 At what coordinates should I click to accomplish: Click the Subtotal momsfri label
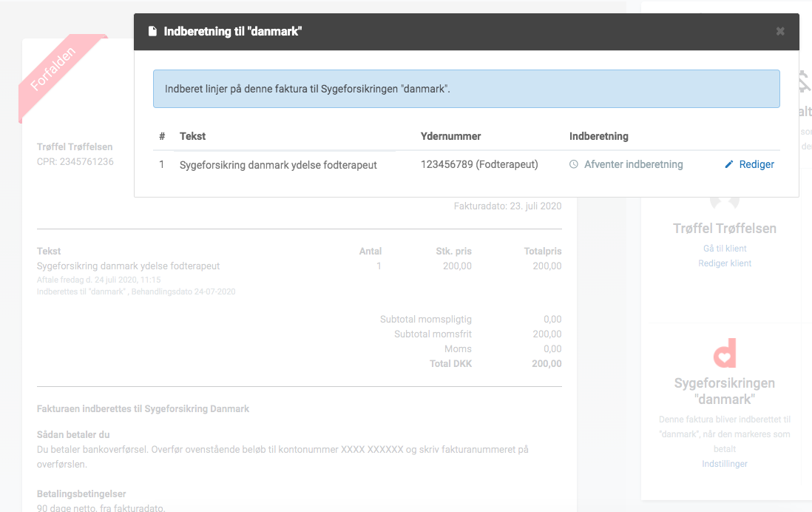point(433,334)
